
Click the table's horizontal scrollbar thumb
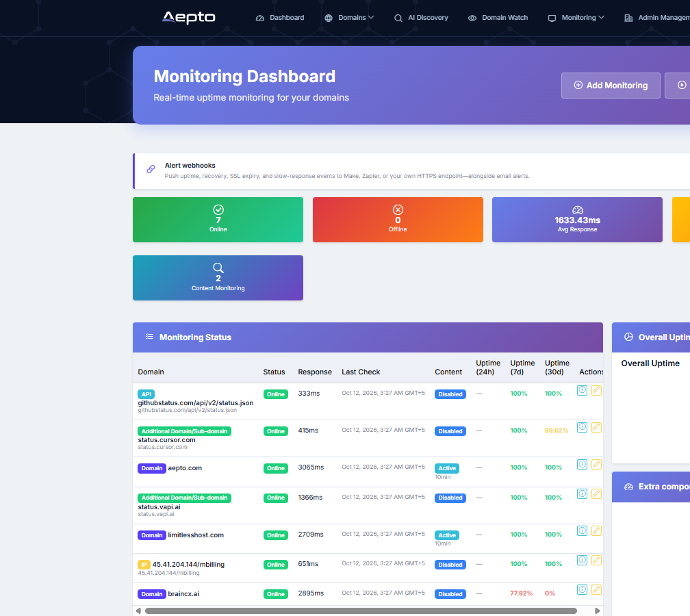point(361,611)
